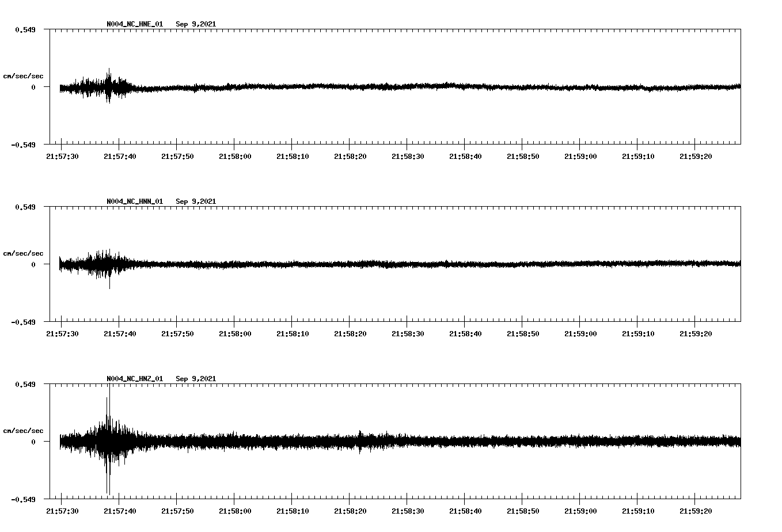
Task: Click the zero axis label of HNN plot
Action: [x=33, y=265]
